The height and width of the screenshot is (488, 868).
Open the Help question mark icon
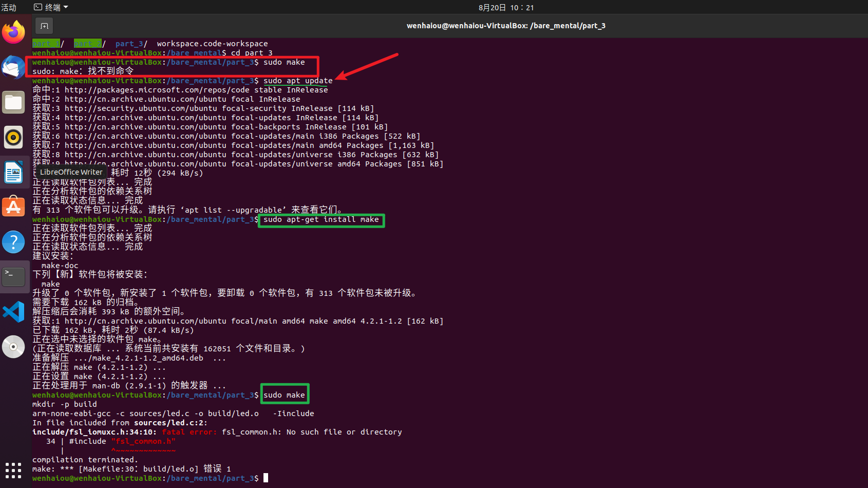coord(14,241)
